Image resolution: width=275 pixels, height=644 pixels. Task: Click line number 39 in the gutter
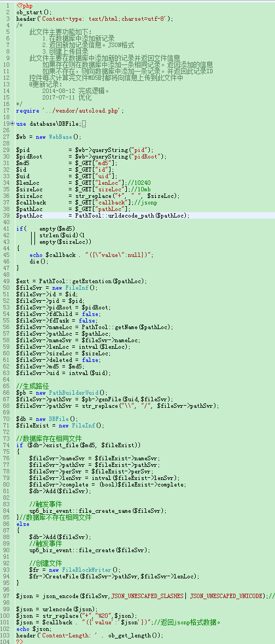[6, 215]
